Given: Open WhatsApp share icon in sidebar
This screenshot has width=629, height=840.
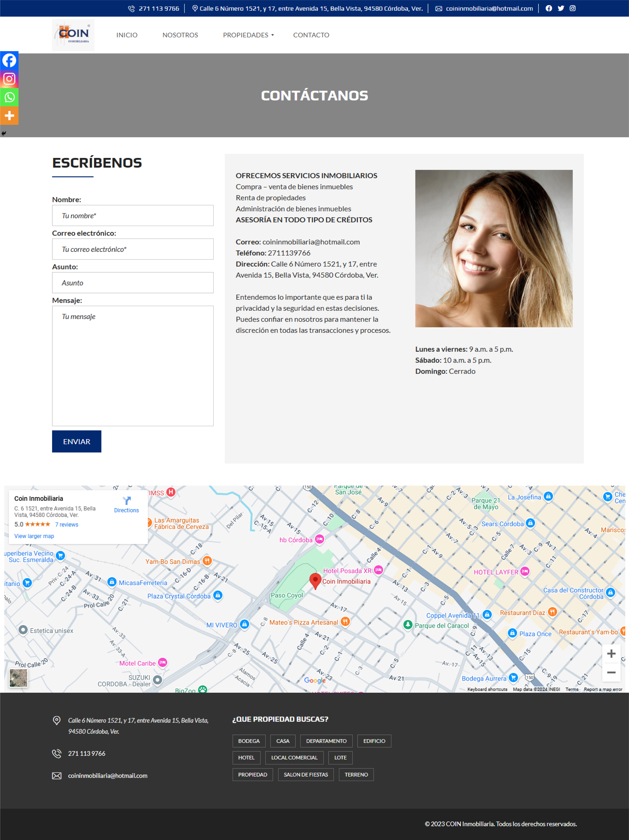Looking at the screenshot, I should click(x=9, y=97).
